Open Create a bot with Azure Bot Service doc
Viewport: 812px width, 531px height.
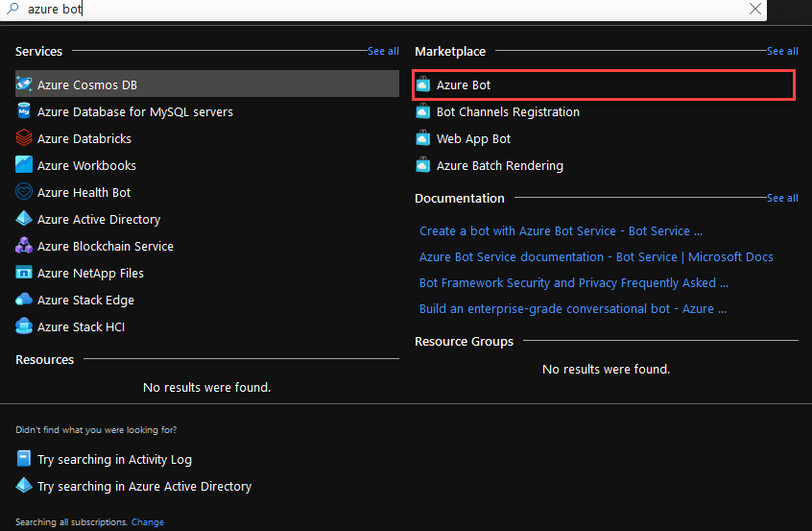click(x=561, y=231)
